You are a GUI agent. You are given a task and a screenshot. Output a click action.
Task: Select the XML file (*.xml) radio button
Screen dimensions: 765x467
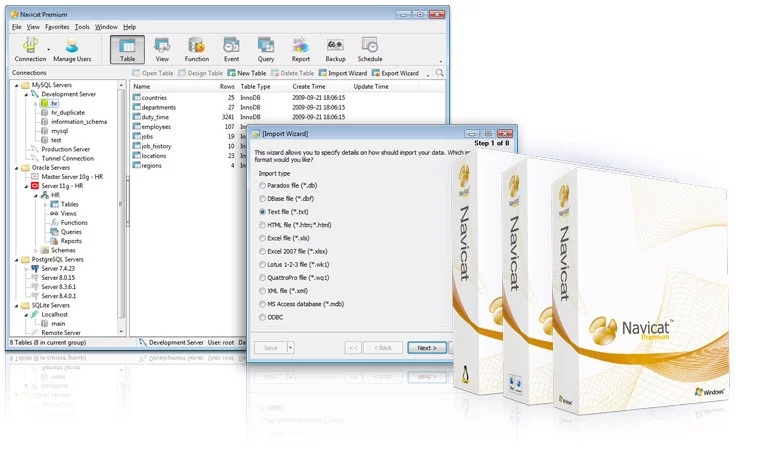pyautogui.click(x=263, y=291)
